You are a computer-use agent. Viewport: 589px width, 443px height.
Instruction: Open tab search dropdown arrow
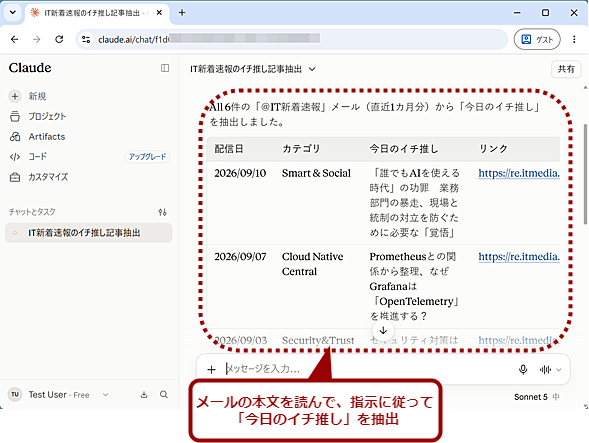[x=13, y=12]
